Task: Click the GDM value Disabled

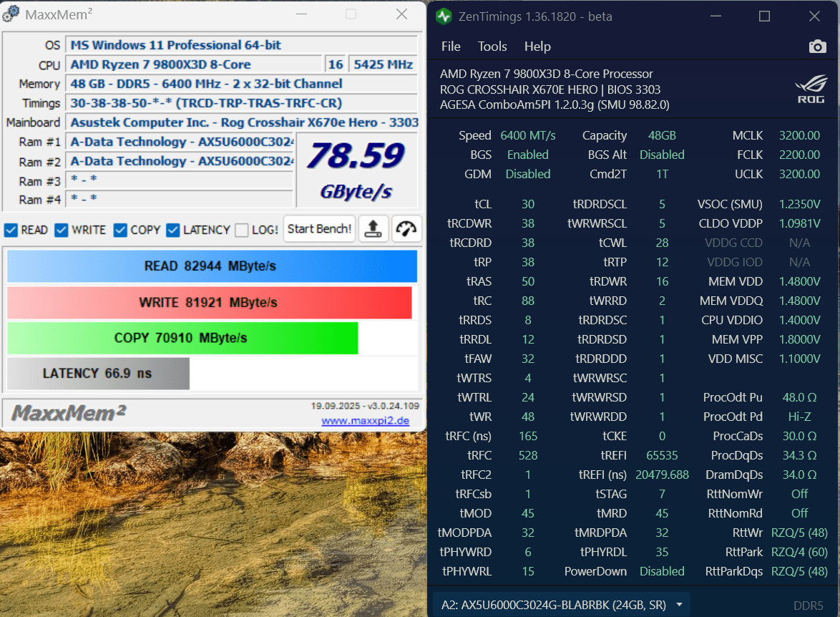Action: click(527, 174)
